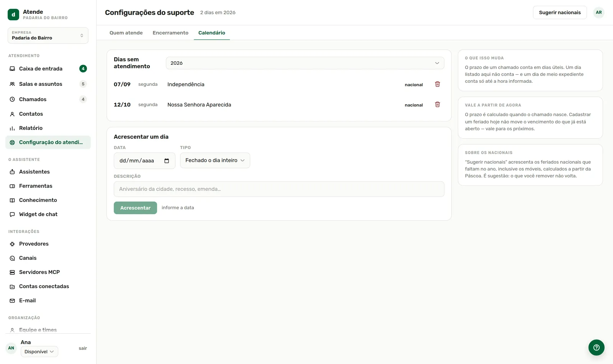The image size is (613, 364).
Task: Click the Servidores MCP icon
Action: point(12,272)
